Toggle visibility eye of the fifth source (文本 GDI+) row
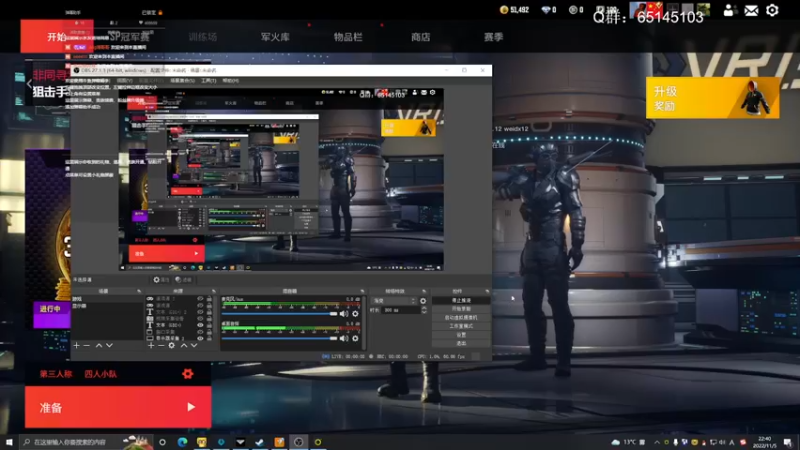The image size is (800, 450). (x=200, y=325)
